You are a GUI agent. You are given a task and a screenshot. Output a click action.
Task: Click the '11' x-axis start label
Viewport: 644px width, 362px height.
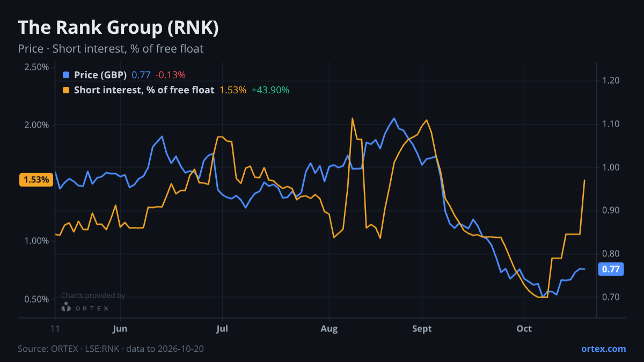(x=55, y=329)
